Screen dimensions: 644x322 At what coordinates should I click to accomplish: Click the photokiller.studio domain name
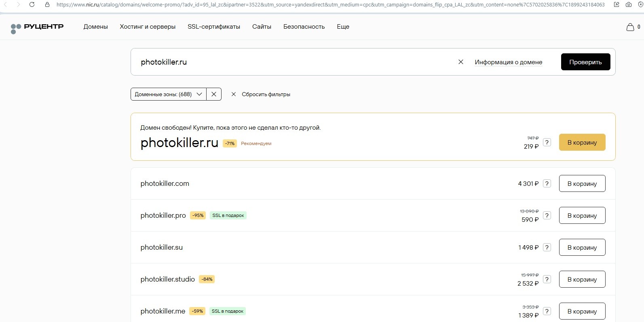[168, 279]
